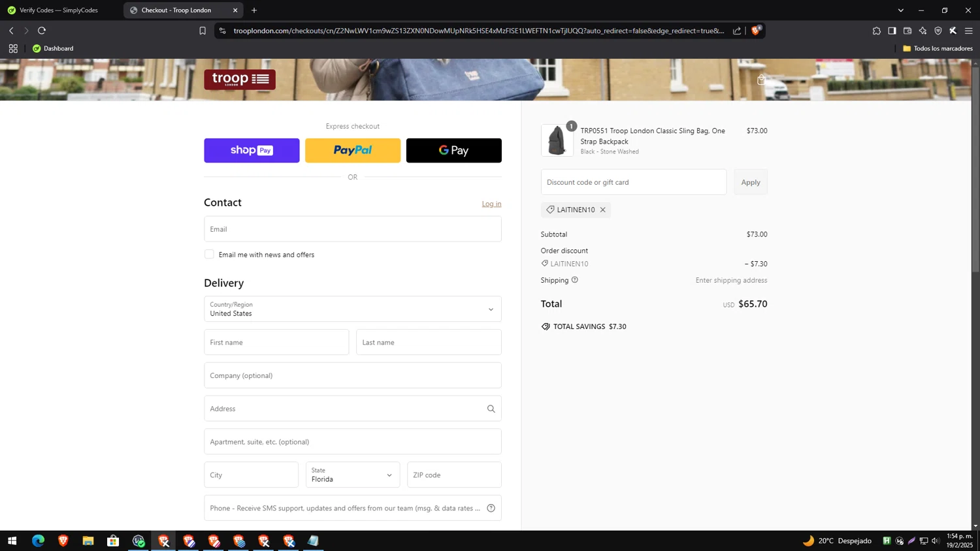
Task: Click the Email input field
Action: click(353, 229)
